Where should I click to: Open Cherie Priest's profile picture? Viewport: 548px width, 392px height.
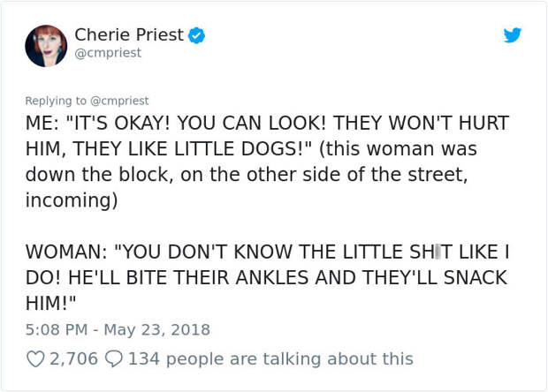(46, 46)
